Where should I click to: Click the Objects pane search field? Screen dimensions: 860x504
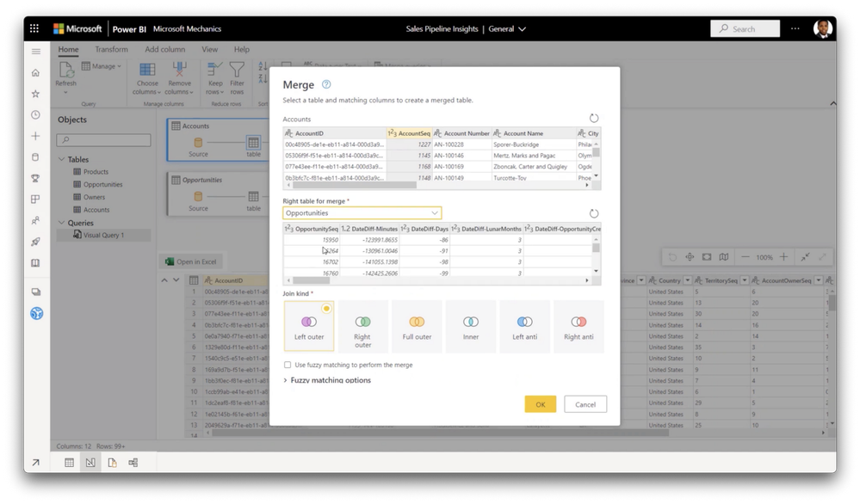coord(103,140)
